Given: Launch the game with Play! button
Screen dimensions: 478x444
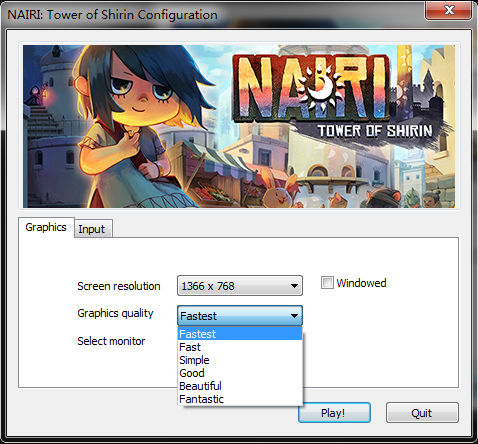Looking at the screenshot, I should (334, 413).
